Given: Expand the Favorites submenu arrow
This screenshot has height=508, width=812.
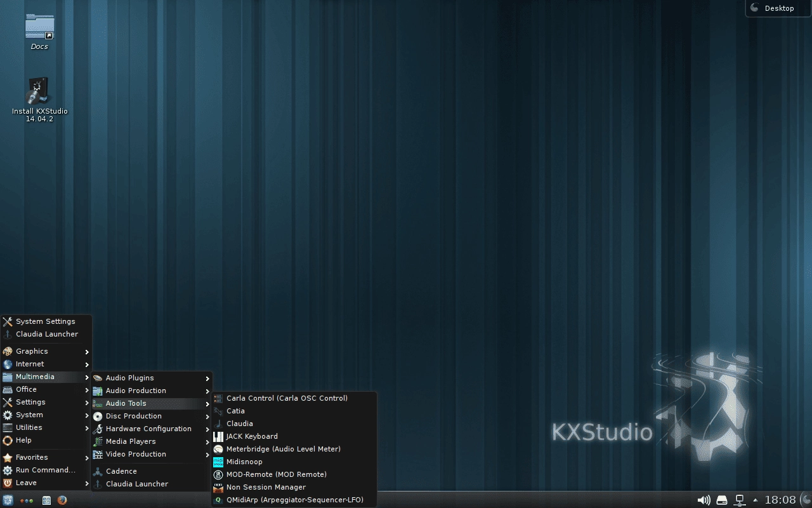Looking at the screenshot, I should pyautogui.click(x=87, y=458).
